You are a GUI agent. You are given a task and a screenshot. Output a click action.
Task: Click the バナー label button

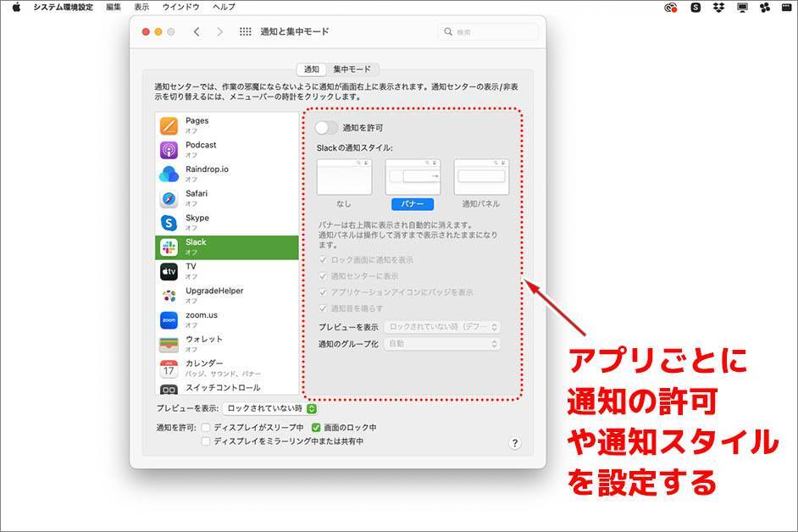tap(413, 204)
